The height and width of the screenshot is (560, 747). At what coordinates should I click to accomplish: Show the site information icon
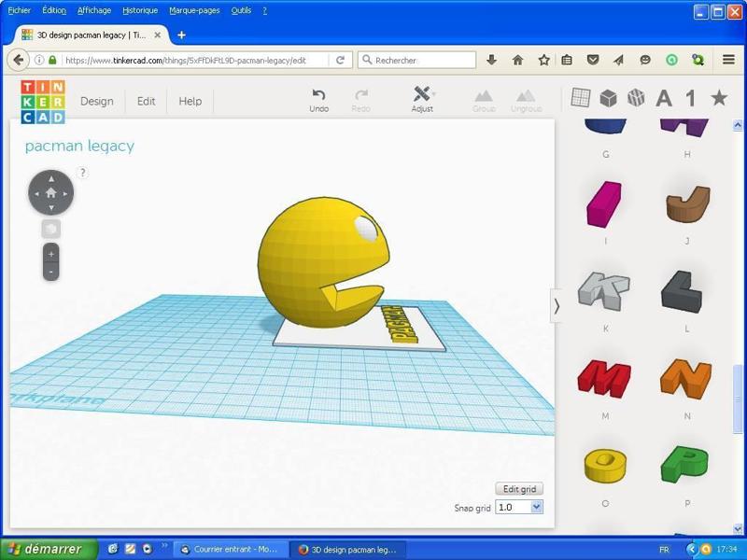point(39,60)
